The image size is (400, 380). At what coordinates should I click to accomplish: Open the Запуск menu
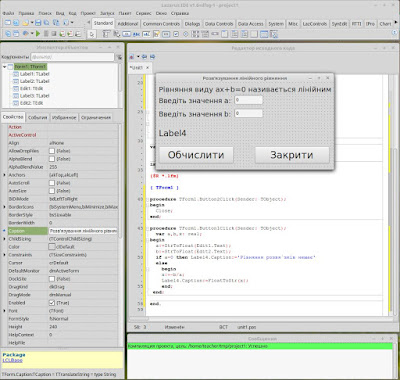click(x=107, y=13)
